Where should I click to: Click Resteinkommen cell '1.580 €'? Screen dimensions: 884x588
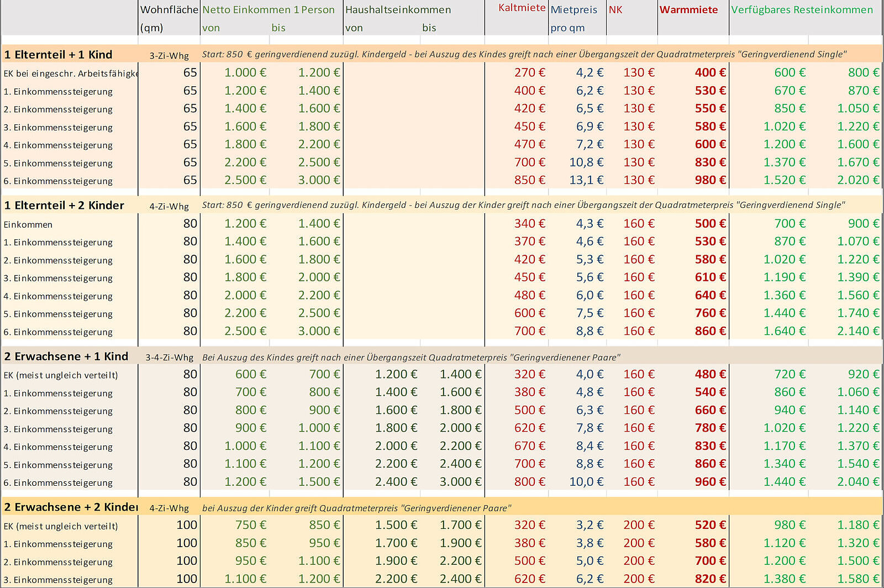[x=858, y=579]
